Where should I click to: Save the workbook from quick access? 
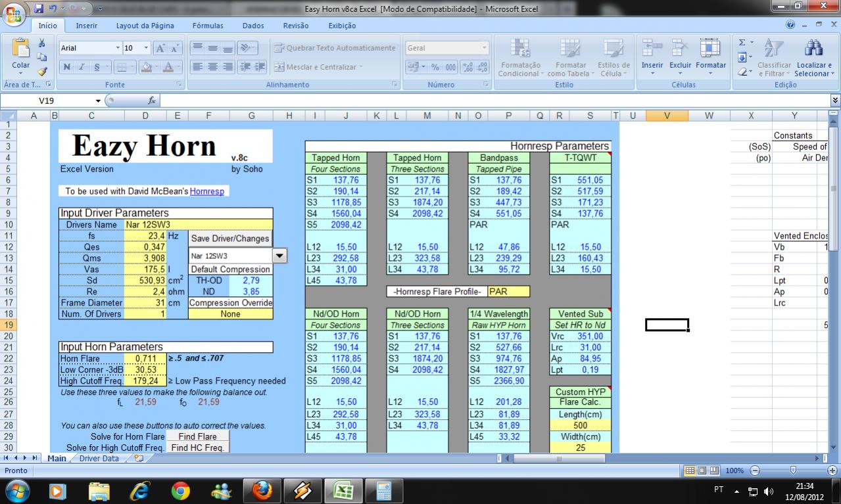[39, 9]
